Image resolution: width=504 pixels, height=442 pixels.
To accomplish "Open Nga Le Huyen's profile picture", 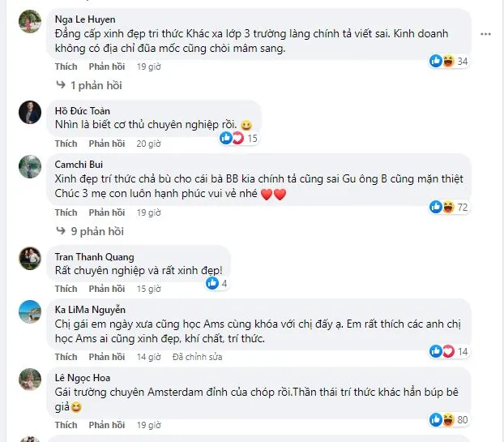I will point(31,21).
